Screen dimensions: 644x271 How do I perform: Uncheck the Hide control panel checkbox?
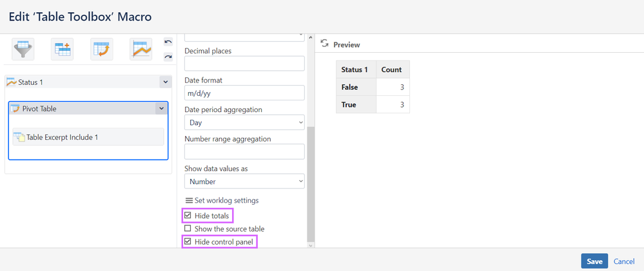pyautogui.click(x=188, y=242)
